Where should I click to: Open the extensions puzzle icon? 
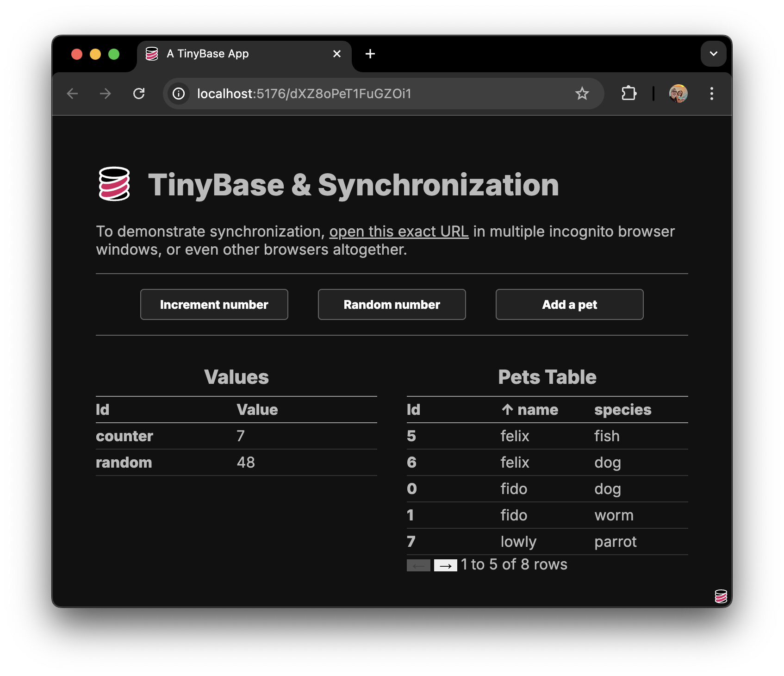point(629,94)
